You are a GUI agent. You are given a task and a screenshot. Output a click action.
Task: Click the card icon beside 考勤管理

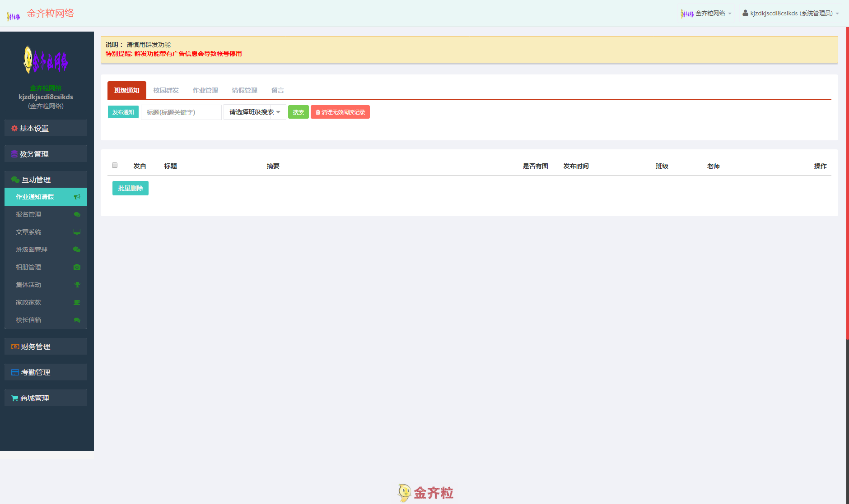coord(15,372)
